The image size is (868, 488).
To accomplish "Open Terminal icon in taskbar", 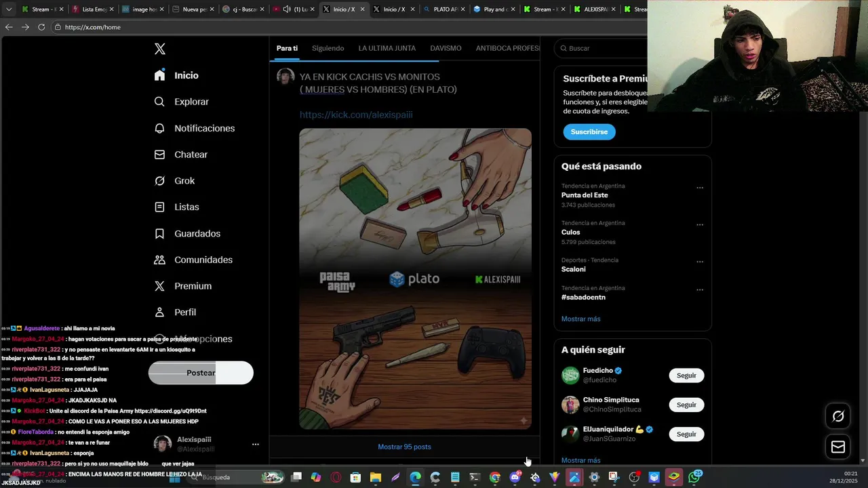I will coord(475,477).
